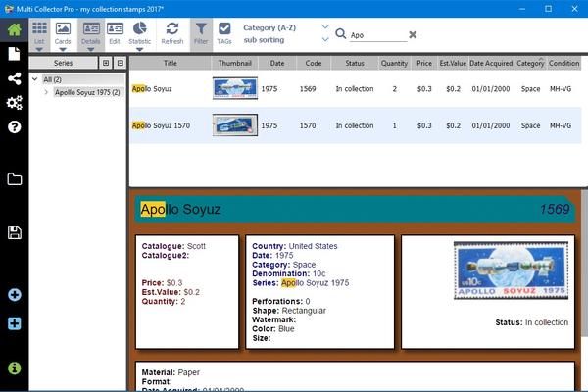
Task: Open the Details view dropdown arrow
Action: 91,50
